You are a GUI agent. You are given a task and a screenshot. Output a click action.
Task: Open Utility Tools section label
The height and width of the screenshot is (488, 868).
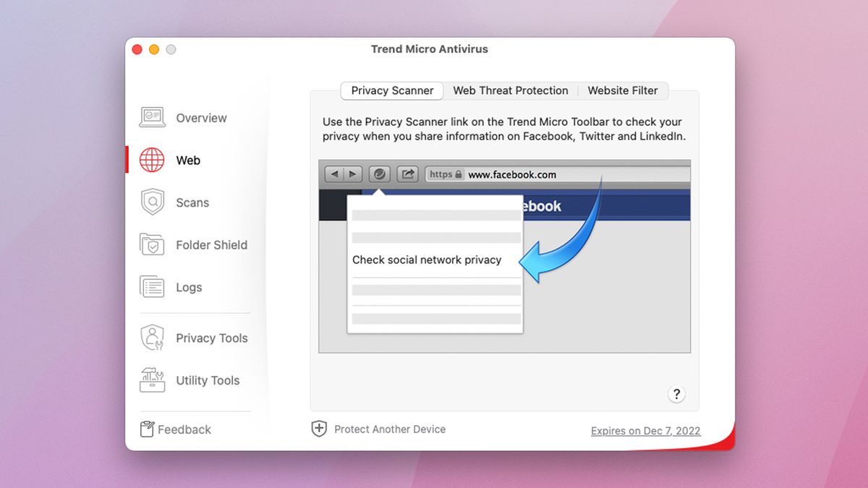(208, 380)
